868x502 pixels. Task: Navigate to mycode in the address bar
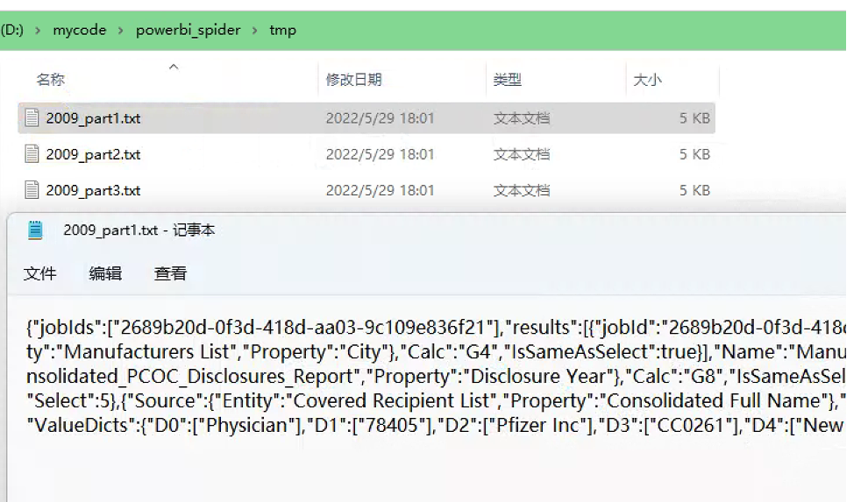79,30
